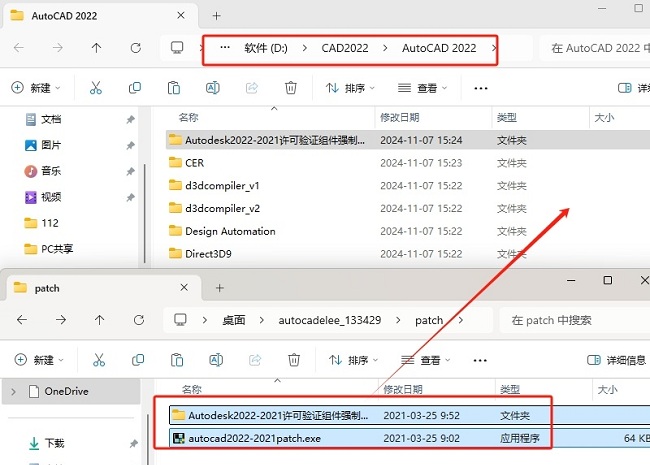Viewport: 650px width, 465px height.
Task: Refresh the patch window
Action: [x=139, y=320]
